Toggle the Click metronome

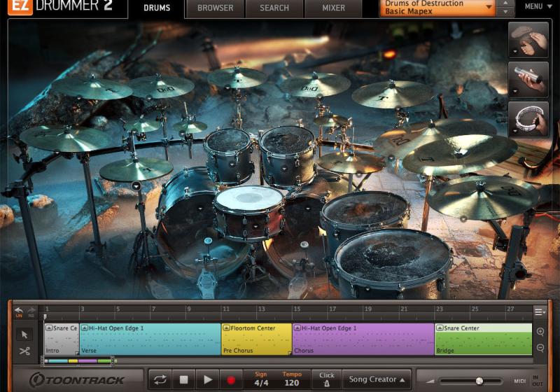coord(326,379)
